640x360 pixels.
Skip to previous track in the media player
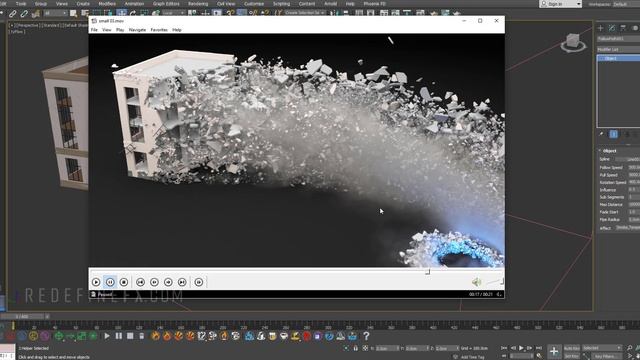140,282
